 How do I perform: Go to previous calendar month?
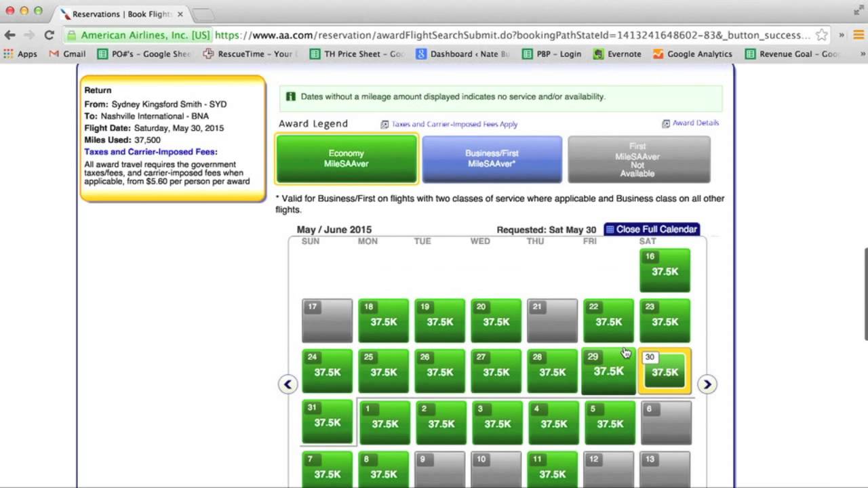pos(288,384)
